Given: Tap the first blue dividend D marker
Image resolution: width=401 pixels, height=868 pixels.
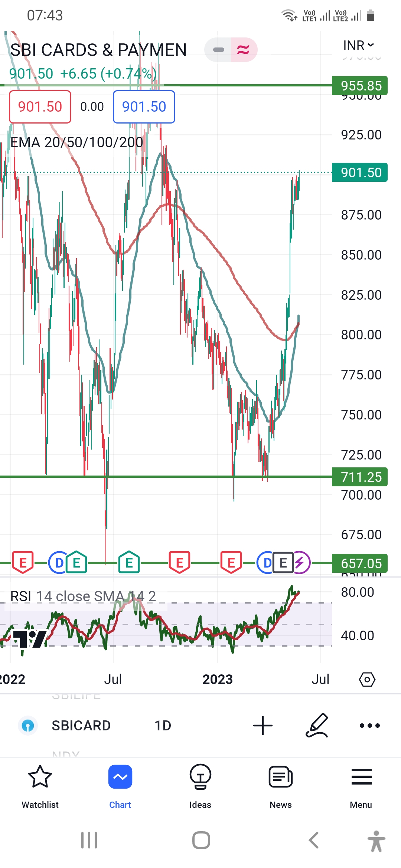Looking at the screenshot, I should 59,563.
